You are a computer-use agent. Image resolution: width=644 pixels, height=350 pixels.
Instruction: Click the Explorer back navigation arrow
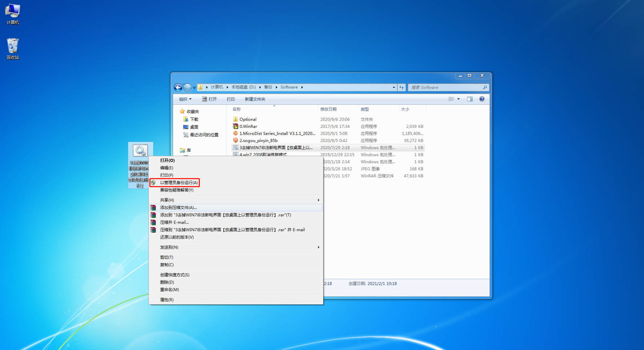178,88
